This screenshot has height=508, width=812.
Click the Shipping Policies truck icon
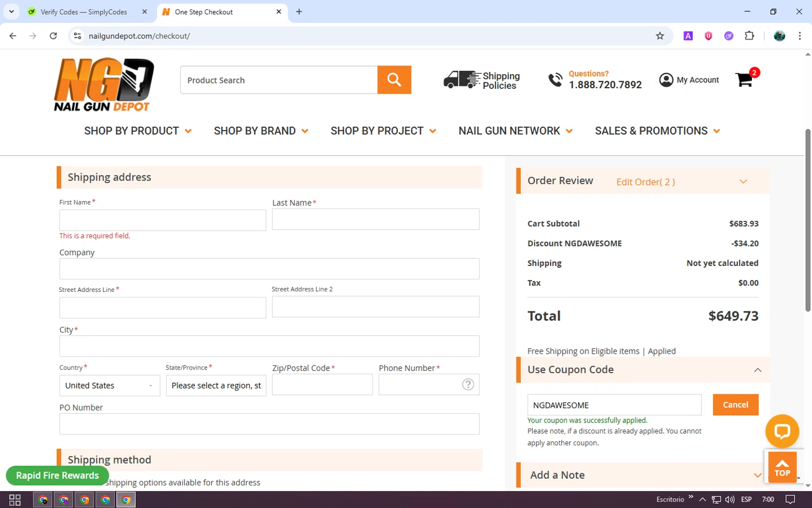pyautogui.click(x=461, y=80)
